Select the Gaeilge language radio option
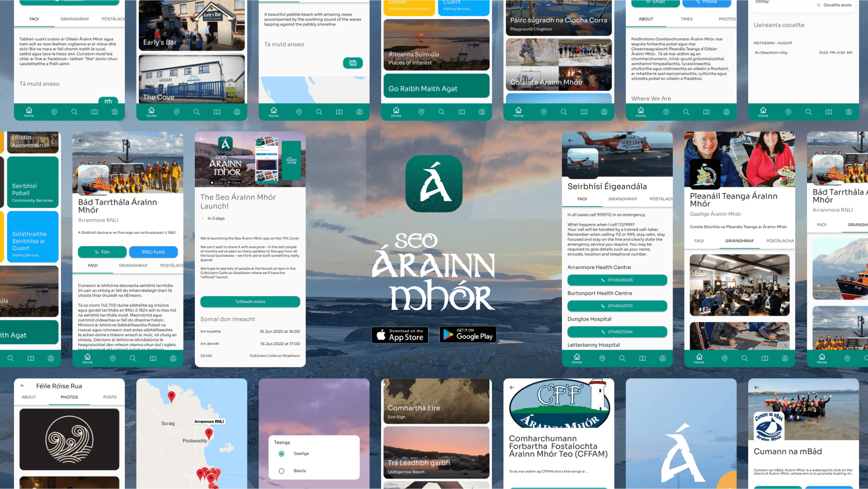868x489 pixels. point(282,454)
